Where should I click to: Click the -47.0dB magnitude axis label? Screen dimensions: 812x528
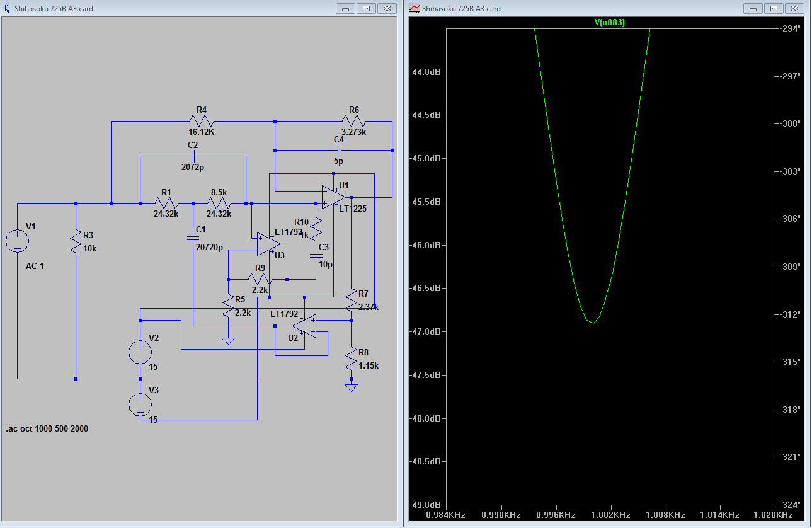pos(425,331)
